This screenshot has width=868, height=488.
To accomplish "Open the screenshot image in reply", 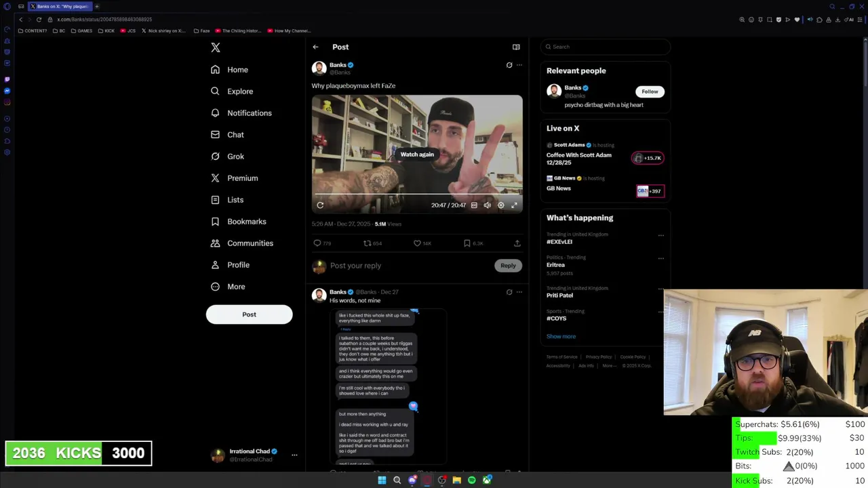I will (x=387, y=387).
